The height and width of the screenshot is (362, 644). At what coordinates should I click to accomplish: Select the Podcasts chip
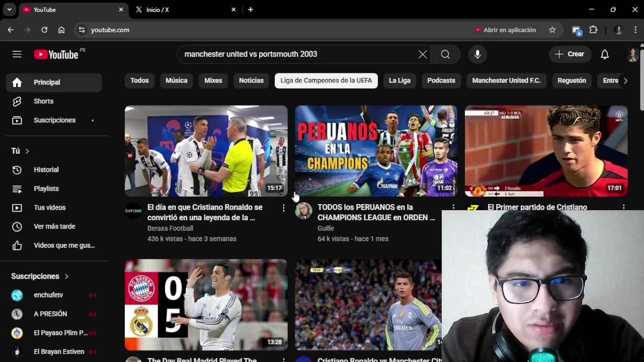click(441, 80)
